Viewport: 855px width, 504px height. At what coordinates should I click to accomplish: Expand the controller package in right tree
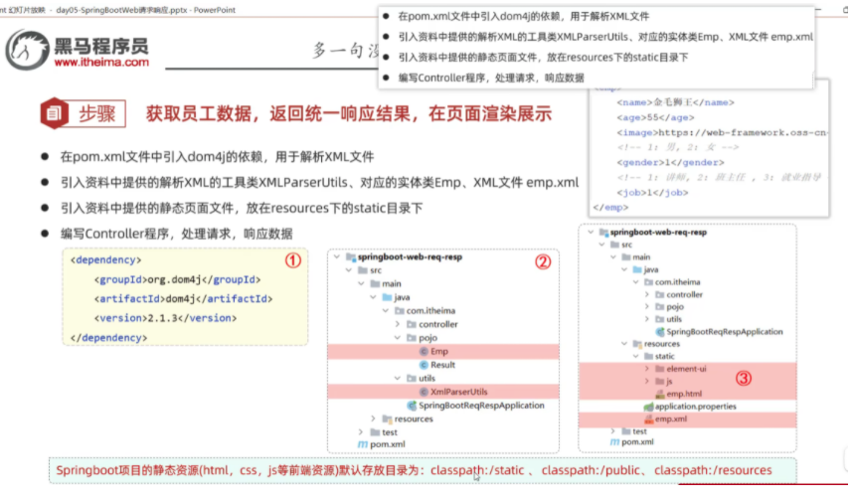647,294
